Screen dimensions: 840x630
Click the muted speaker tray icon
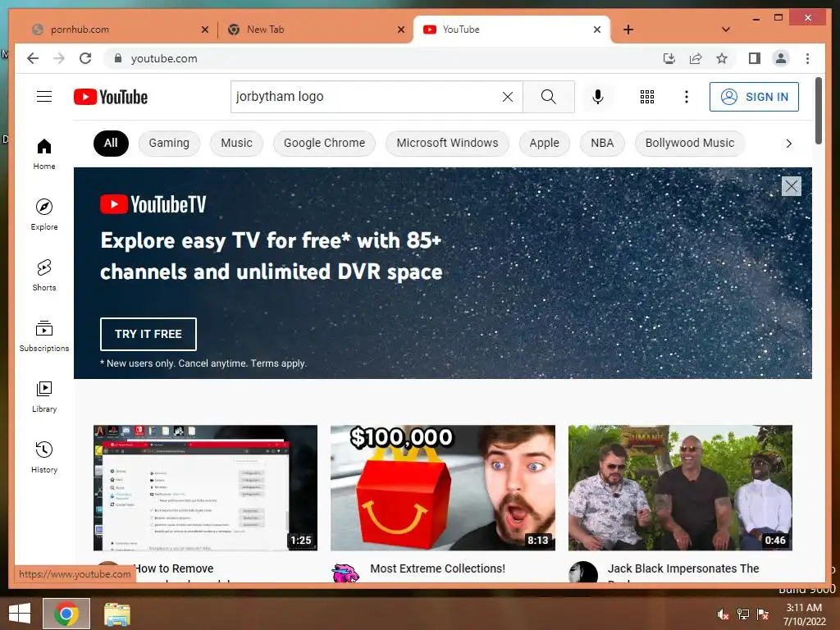(x=723, y=614)
